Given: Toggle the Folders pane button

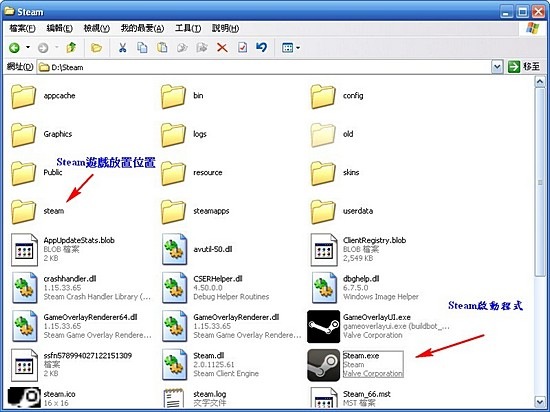Looking at the screenshot, I should pyautogui.click(x=96, y=47).
